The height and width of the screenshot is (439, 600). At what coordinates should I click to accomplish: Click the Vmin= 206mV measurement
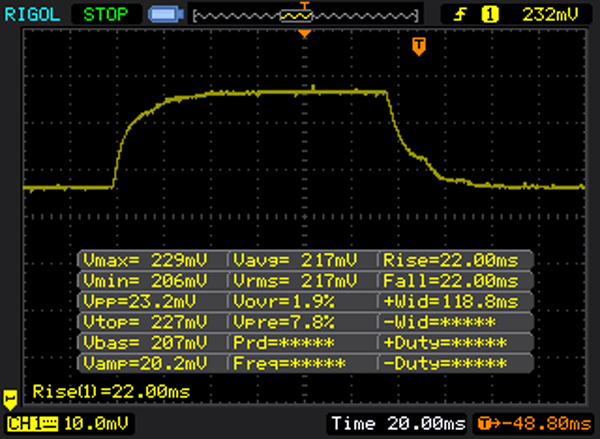[145, 281]
